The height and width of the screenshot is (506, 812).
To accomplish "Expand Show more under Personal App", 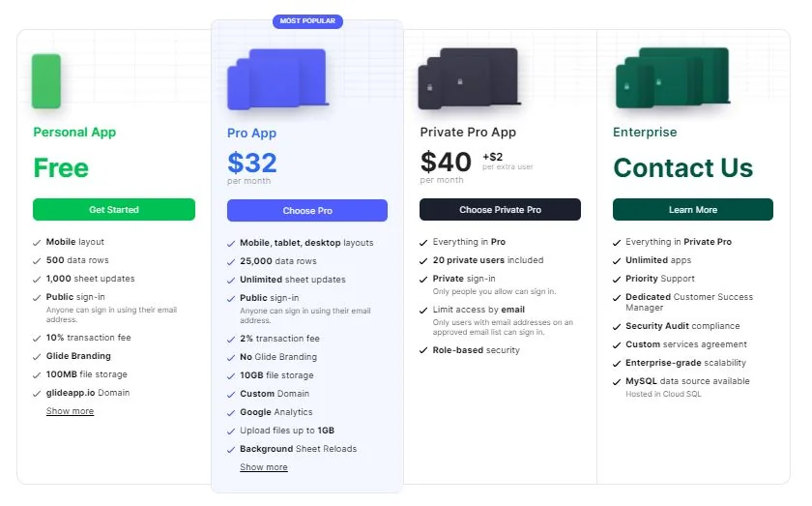I will tap(70, 411).
